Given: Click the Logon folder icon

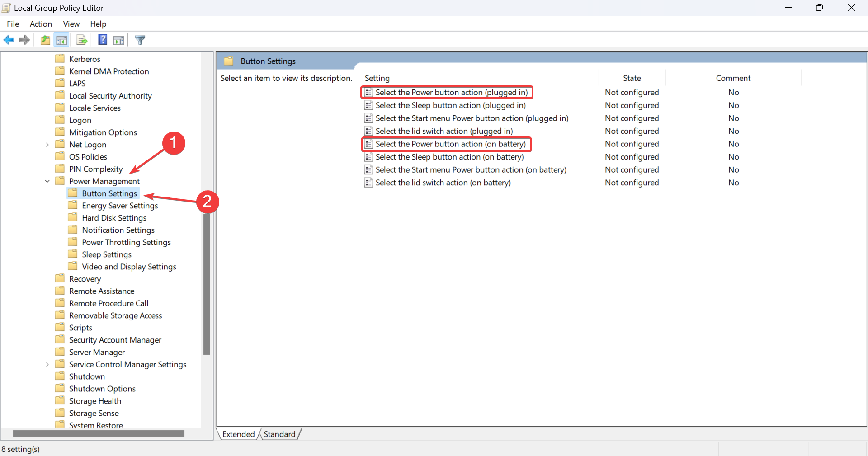Looking at the screenshot, I should [60, 120].
